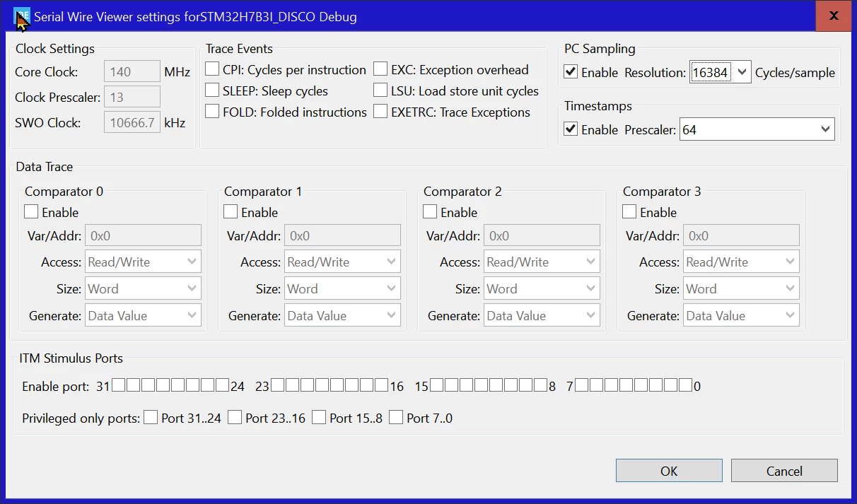Enable ITM stimulus port 24
The width and height of the screenshot is (857, 504).
click(x=223, y=385)
